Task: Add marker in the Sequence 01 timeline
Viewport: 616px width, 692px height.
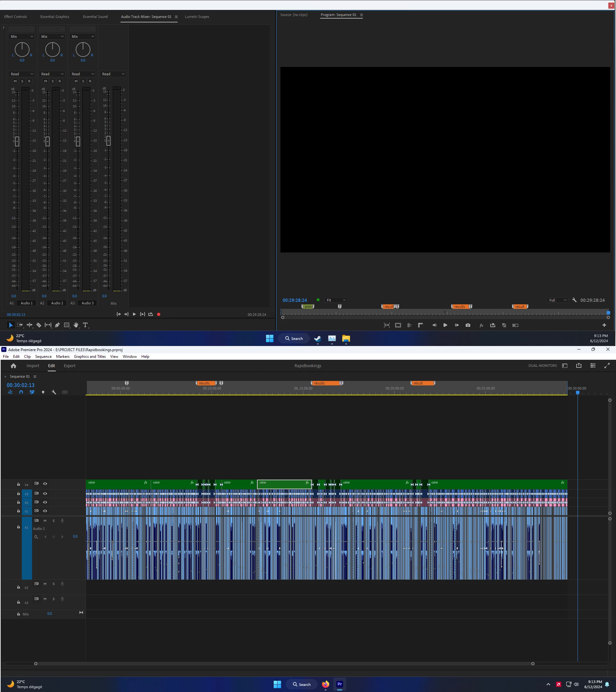Action: (43, 392)
